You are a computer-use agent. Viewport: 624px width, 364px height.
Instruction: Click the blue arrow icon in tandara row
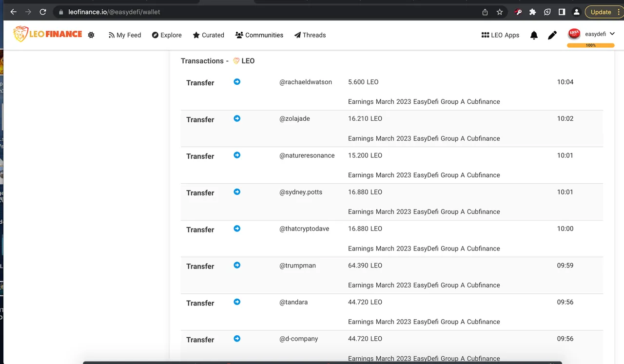click(237, 302)
